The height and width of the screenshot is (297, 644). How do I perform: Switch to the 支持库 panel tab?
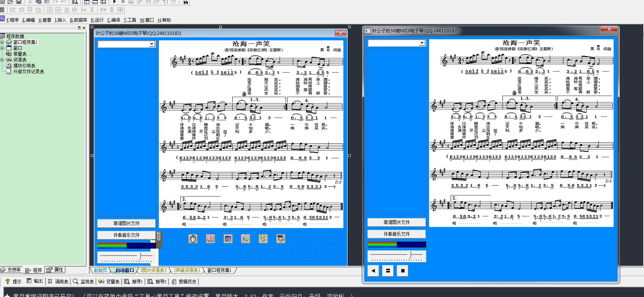point(11,269)
